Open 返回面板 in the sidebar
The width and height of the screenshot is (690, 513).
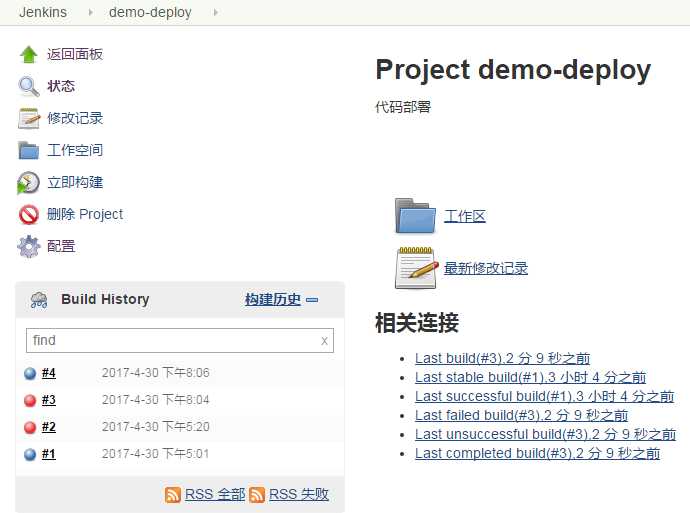[x=75, y=54]
